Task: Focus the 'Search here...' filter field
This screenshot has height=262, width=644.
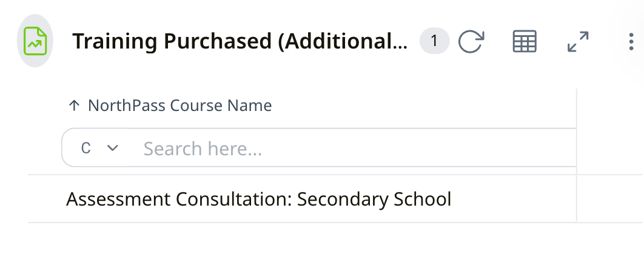Action: (352, 148)
